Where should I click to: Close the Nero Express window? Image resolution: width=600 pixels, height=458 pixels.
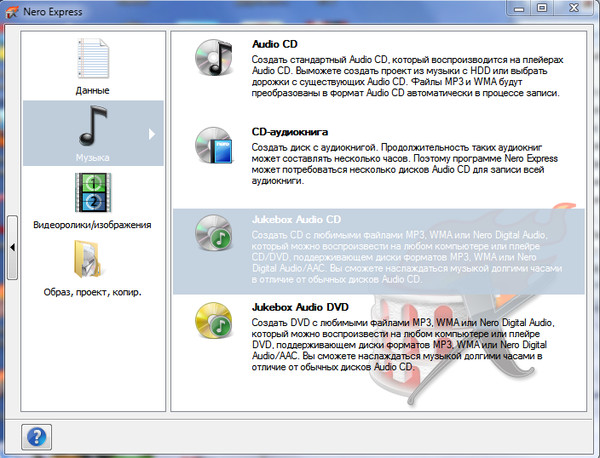tap(574, 8)
